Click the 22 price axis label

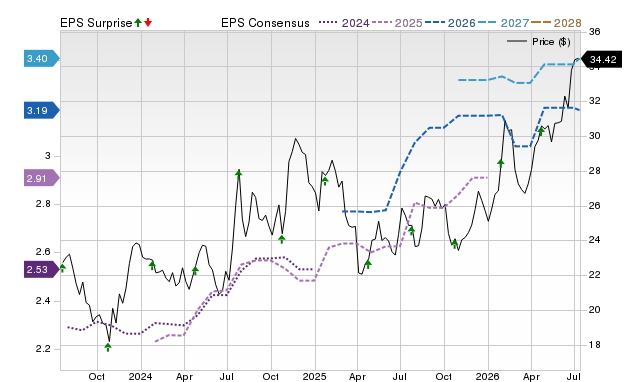(595, 275)
